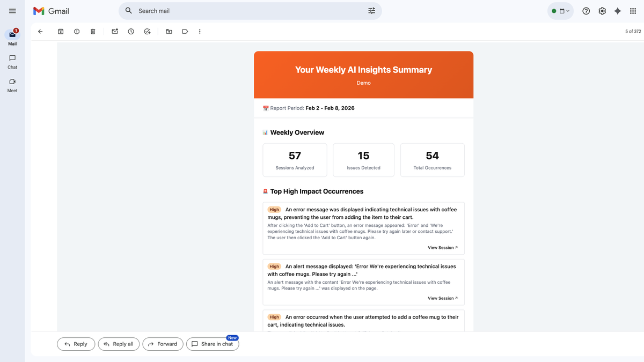Focus the Search mail field
The width and height of the screenshot is (644, 362).
tap(250, 11)
